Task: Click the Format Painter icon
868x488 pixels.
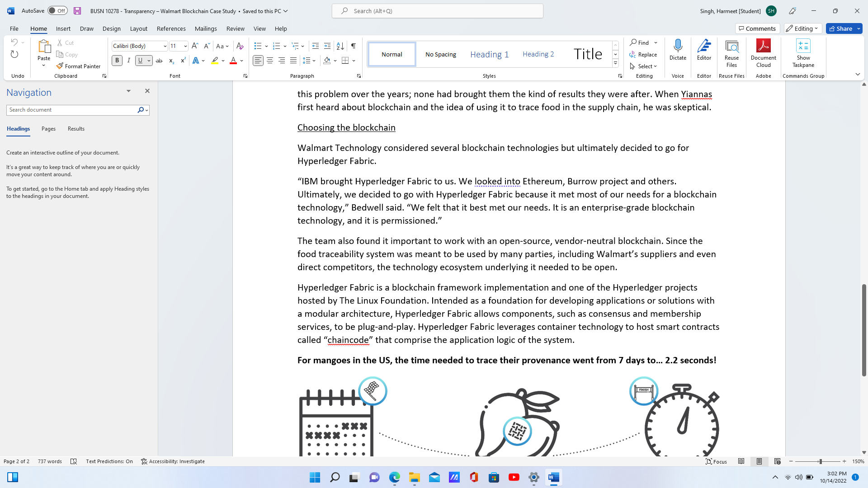Action: pos(60,66)
